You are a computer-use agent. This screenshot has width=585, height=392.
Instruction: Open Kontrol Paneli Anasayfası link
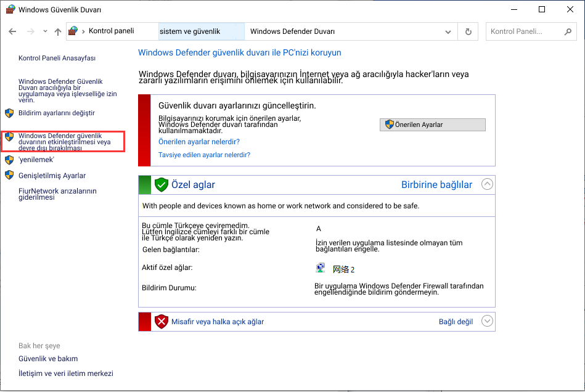pos(57,58)
